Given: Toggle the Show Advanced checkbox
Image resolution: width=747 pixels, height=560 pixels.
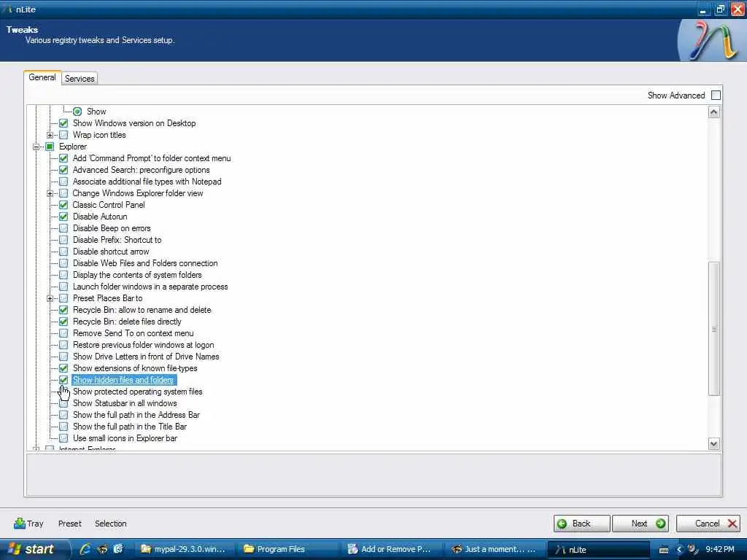Looking at the screenshot, I should 716,96.
